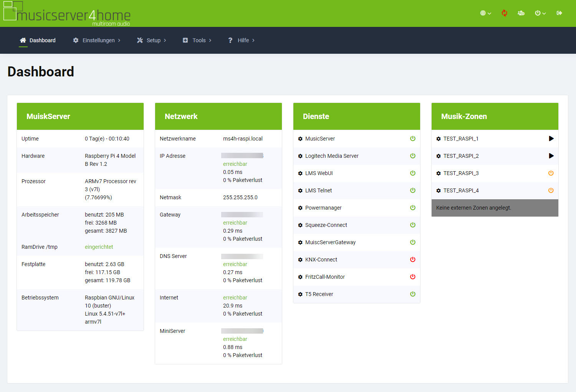
Task: Open gear settings for TEST_RASPI_1
Action: pos(439,139)
